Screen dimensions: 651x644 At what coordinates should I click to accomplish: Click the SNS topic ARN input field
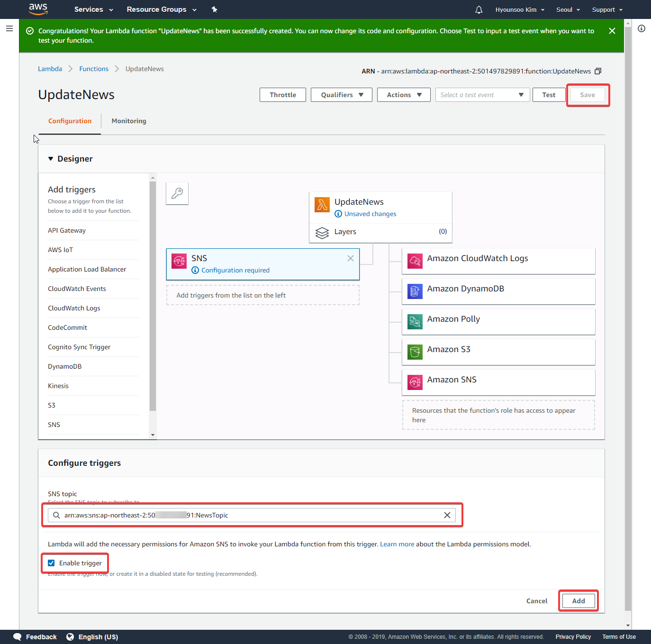click(x=252, y=515)
